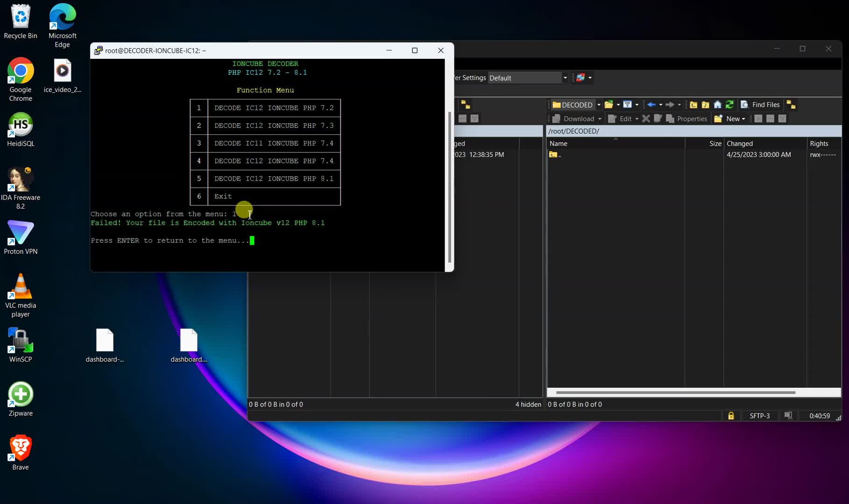The height and width of the screenshot is (504, 849).
Task: Open the PuTTY window system menu
Action: point(99,50)
